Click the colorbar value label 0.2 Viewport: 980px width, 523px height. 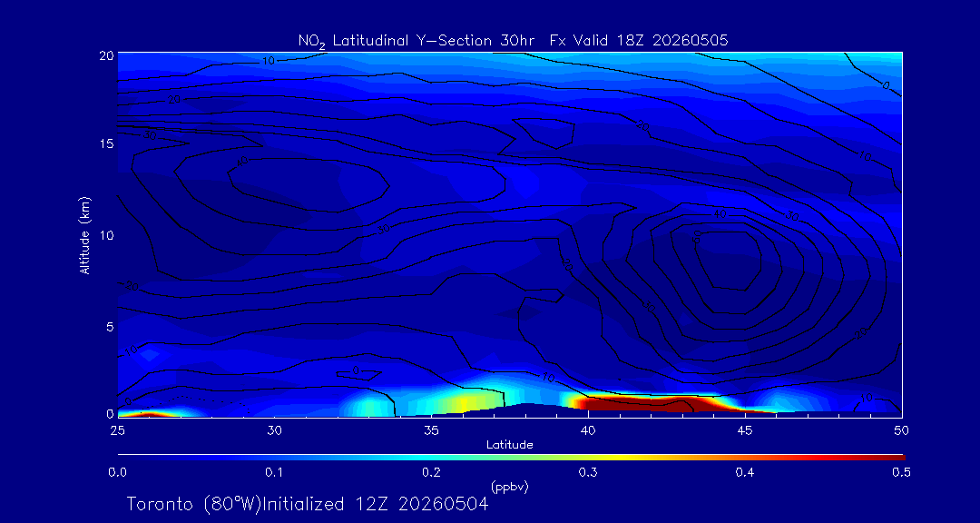coord(431,473)
